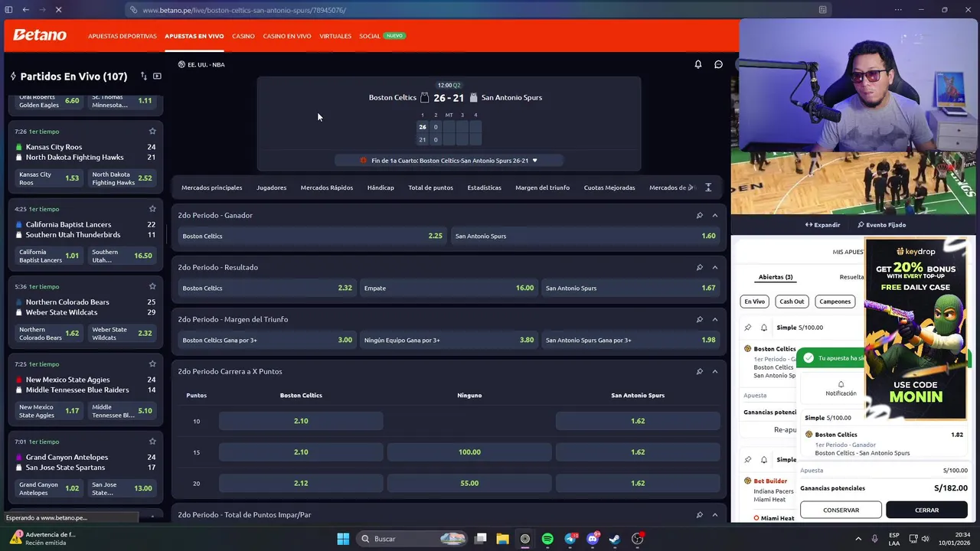Filter bets by Campeones
Viewport: 980px width, 551px height.
[835, 302]
